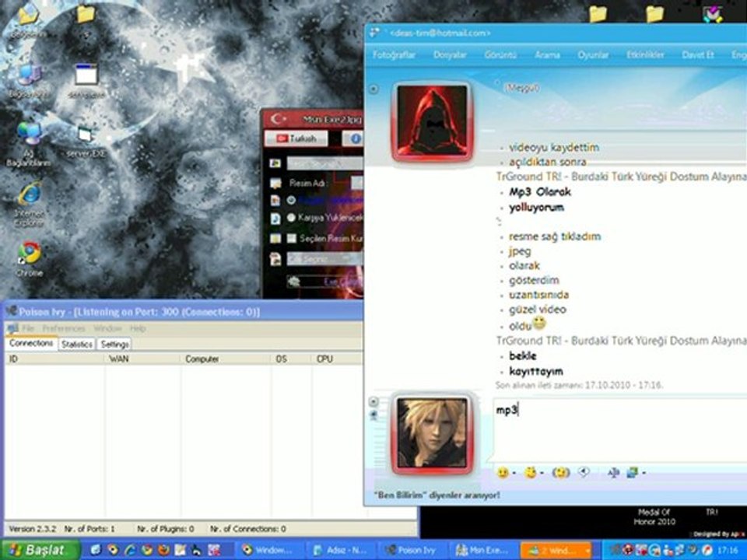747x560 pixels.
Task: Enable the Seçilen Resim checkbox
Action: coord(291,238)
